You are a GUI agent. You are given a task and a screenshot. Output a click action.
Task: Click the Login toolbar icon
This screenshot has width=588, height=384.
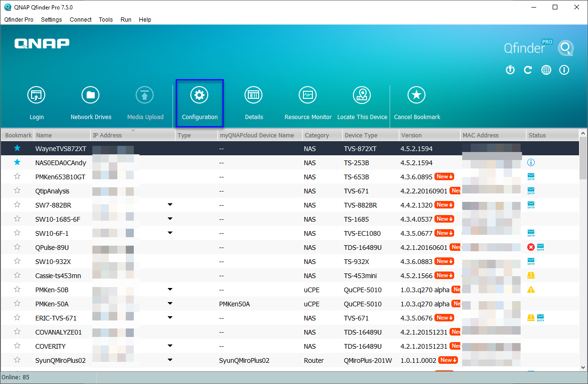36,95
